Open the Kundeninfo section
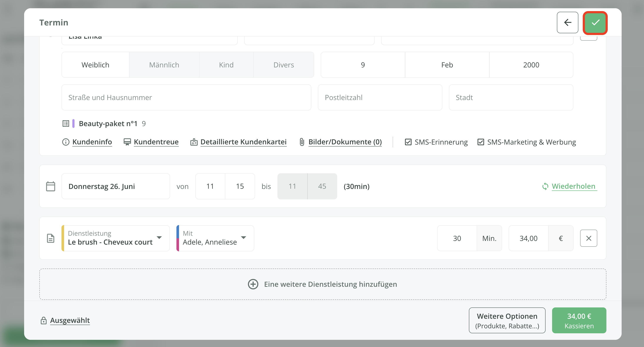The height and width of the screenshot is (347, 644). 92,142
